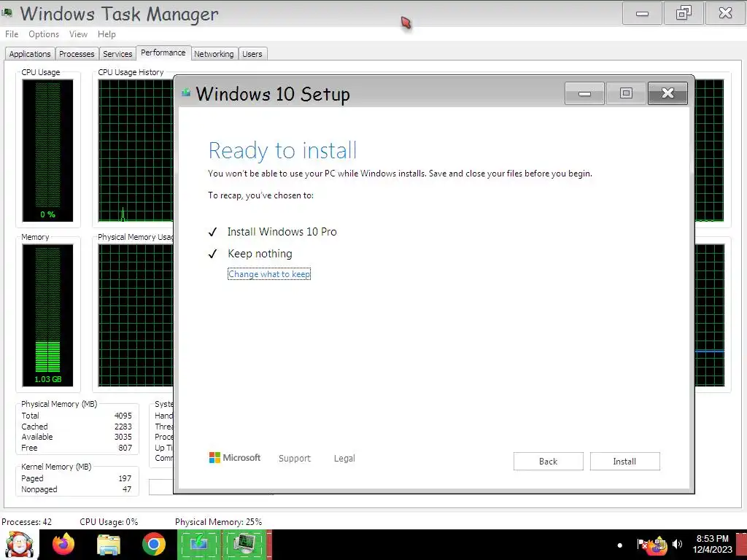Click the Back button in Setup

coord(548,461)
